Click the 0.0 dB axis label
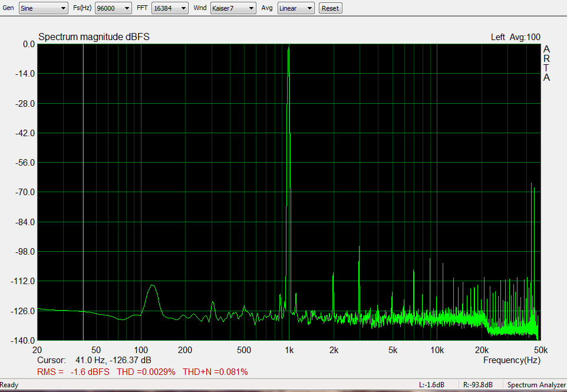The width and height of the screenshot is (567, 392). click(28, 44)
